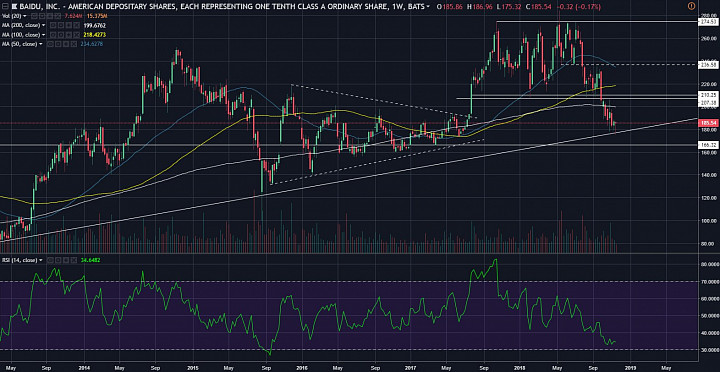
Task: Click the 120.00 label on price scale
Action: pyautogui.click(x=709, y=198)
